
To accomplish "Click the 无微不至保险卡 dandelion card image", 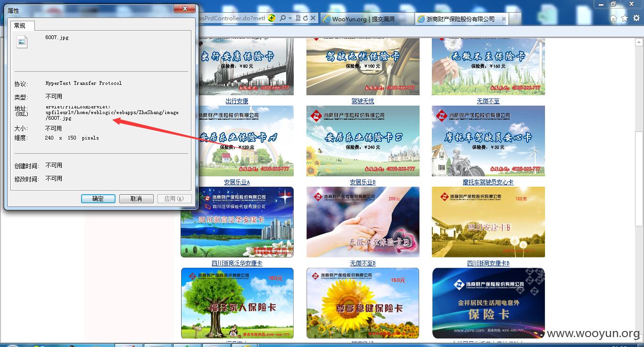I will point(488,66).
